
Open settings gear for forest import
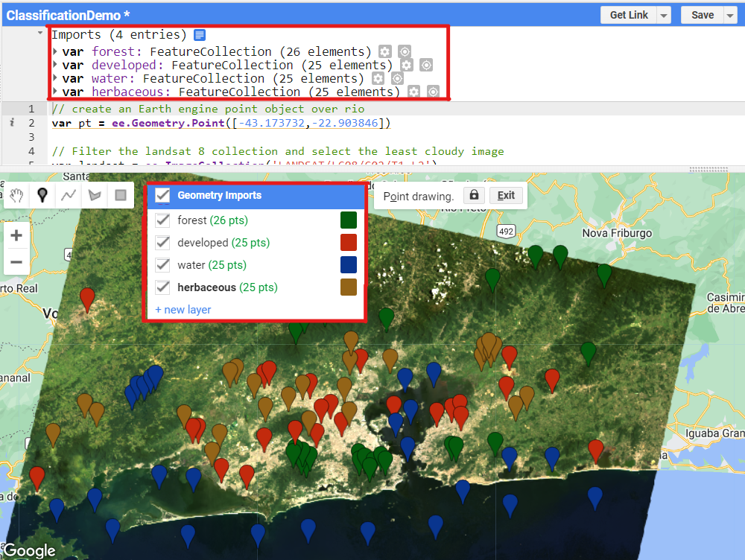coord(385,51)
